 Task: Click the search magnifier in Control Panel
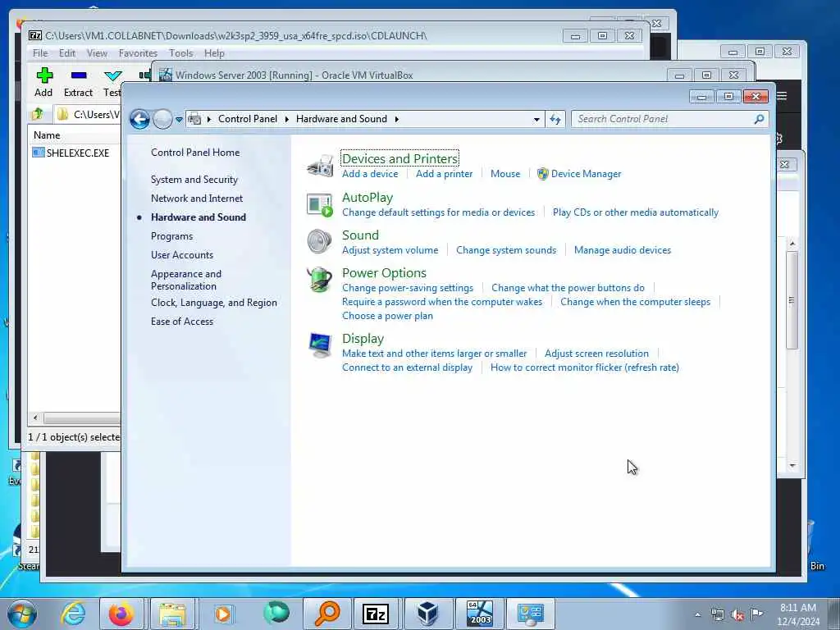759,119
